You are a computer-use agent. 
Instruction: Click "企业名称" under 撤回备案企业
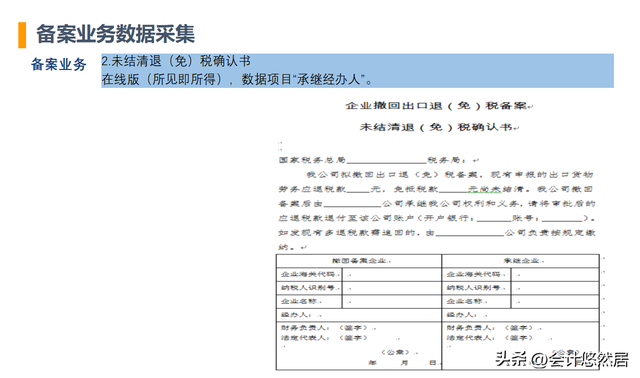click(x=299, y=302)
